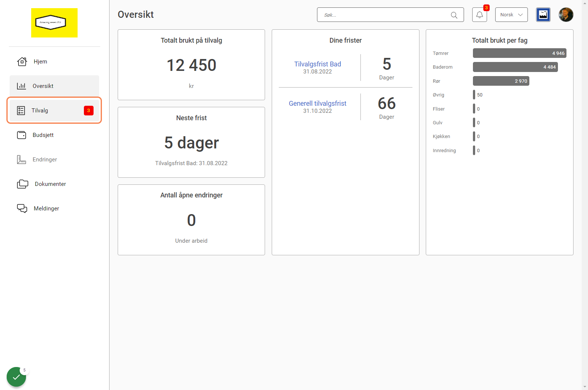Screen dimensions: 588x390
Task: Open the blue company logo icon
Action: pos(543,15)
